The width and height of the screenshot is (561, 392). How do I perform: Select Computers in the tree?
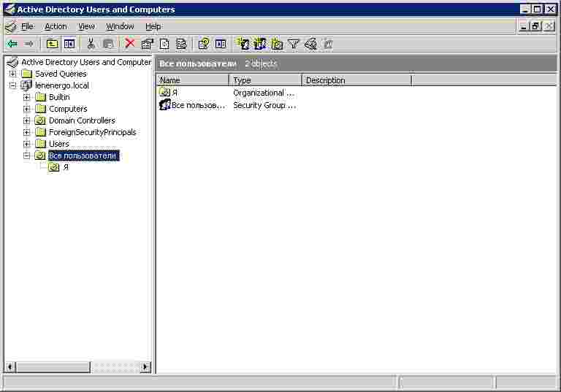point(68,109)
